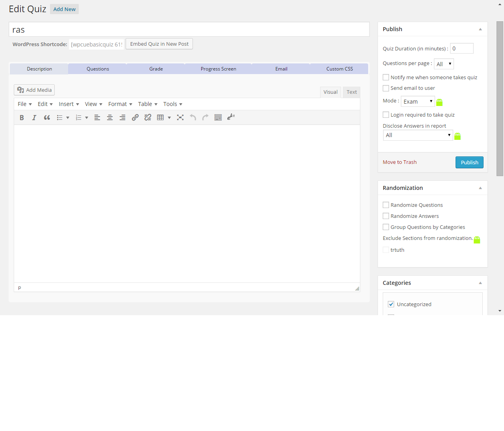Screen dimensions: 504x431
Task: Toggle bold formatting in editor toolbar
Action: click(x=22, y=117)
